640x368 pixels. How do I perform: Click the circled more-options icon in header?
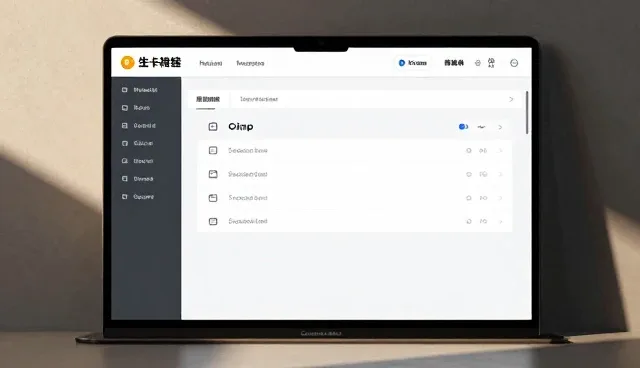514,63
